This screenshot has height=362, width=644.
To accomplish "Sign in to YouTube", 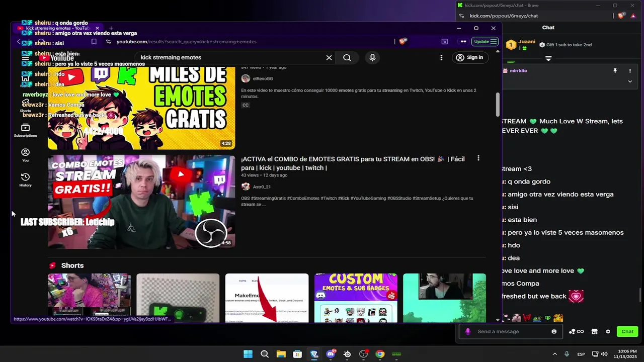I will point(469,57).
